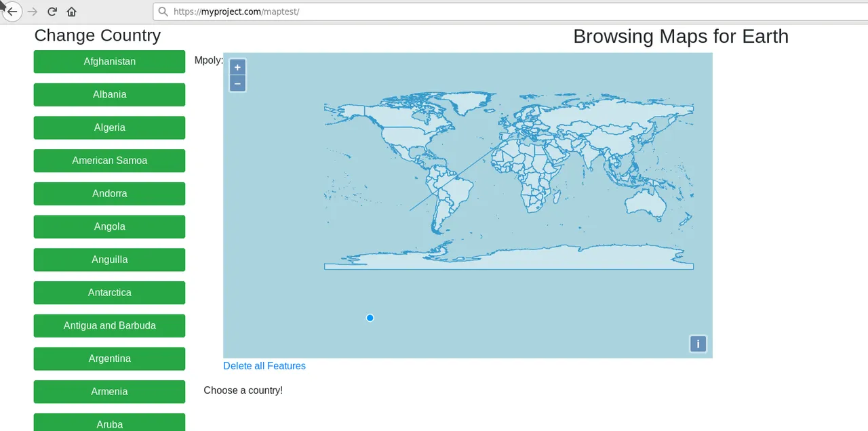Click the 'Mpoly:' label
868x431 pixels.
(209, 60)
